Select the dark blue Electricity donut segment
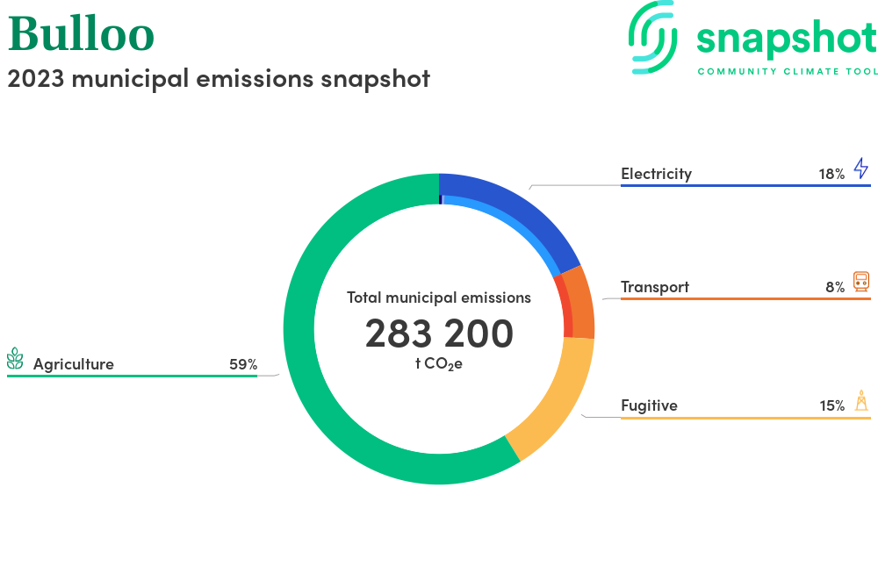Screen dimensions: 878x588 518,212
